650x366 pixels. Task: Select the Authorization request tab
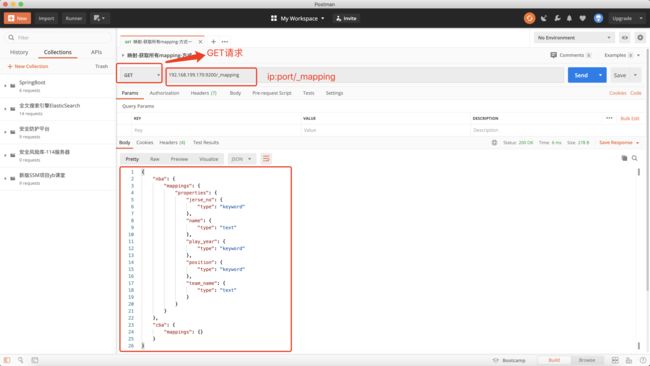click(165, 93)
